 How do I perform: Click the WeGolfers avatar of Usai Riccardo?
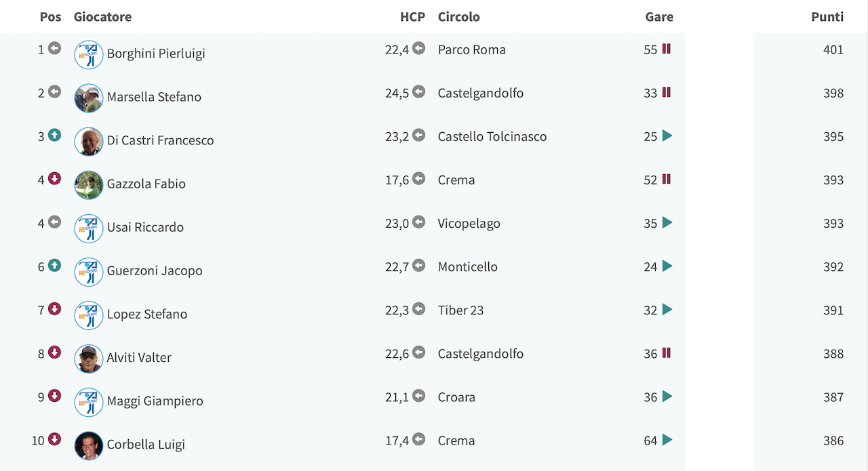[89, 228]
